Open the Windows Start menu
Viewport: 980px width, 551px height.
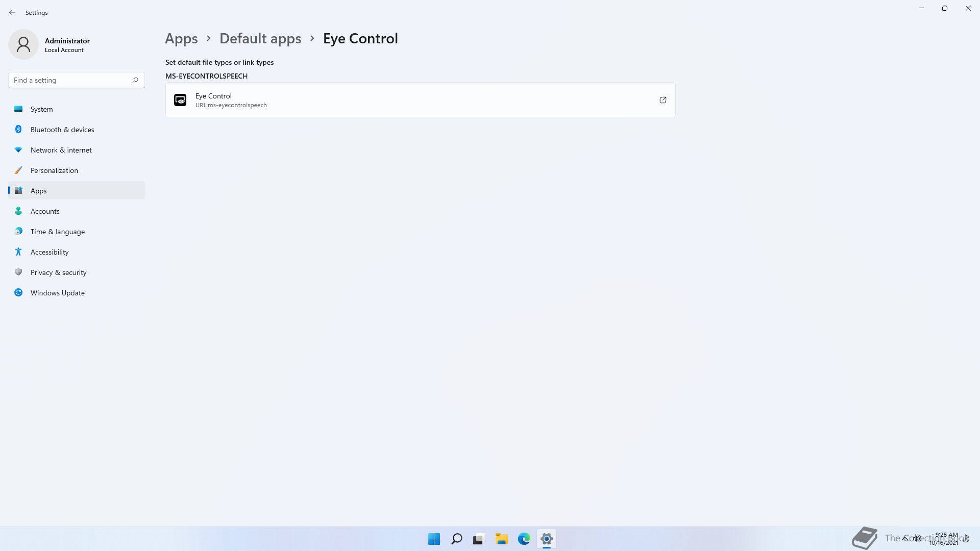(x=434, y=539)
